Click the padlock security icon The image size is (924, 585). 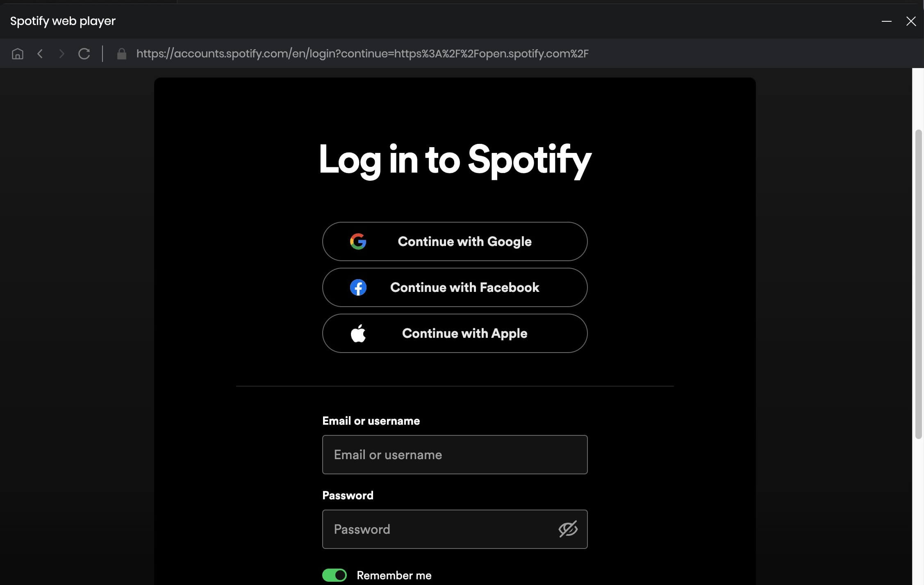pyautogui.click(x=121, y=54)
